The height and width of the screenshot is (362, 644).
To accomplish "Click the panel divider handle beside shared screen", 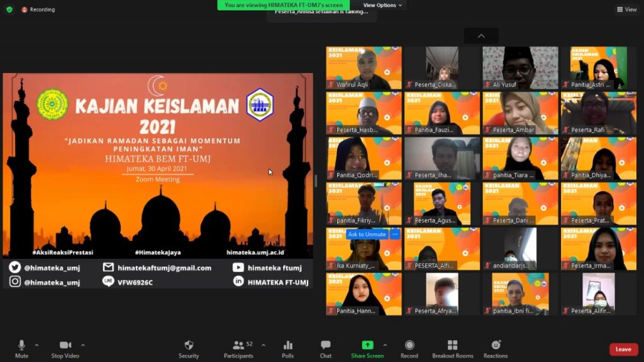I will click(x=316, y=181).
